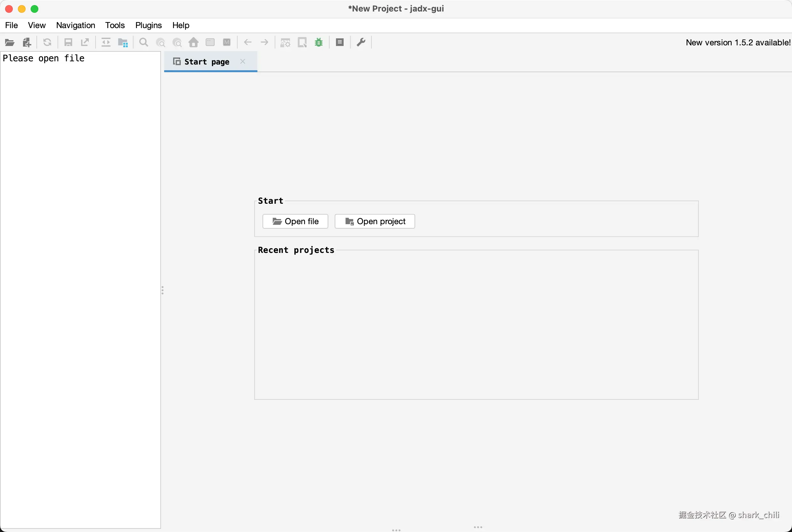The image size is (792, 532).
Task: Click the New version 1.5.2 available notice
Action: [x=738, y=42]
